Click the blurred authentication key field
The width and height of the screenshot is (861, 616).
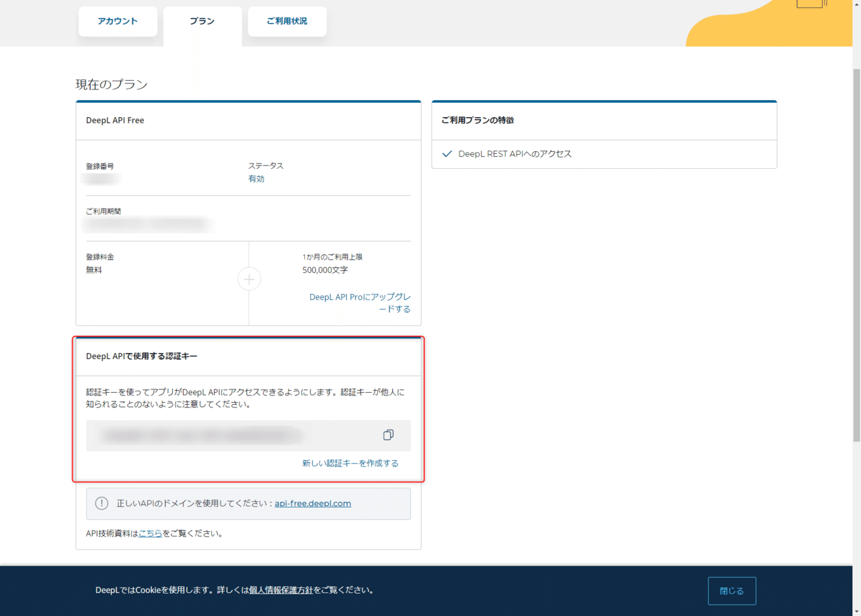248,435
